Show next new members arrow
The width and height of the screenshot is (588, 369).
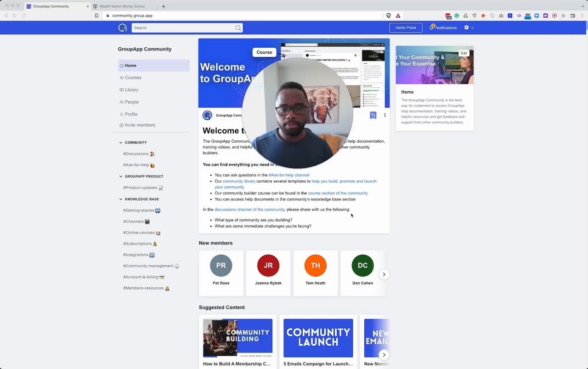(384, 274)
